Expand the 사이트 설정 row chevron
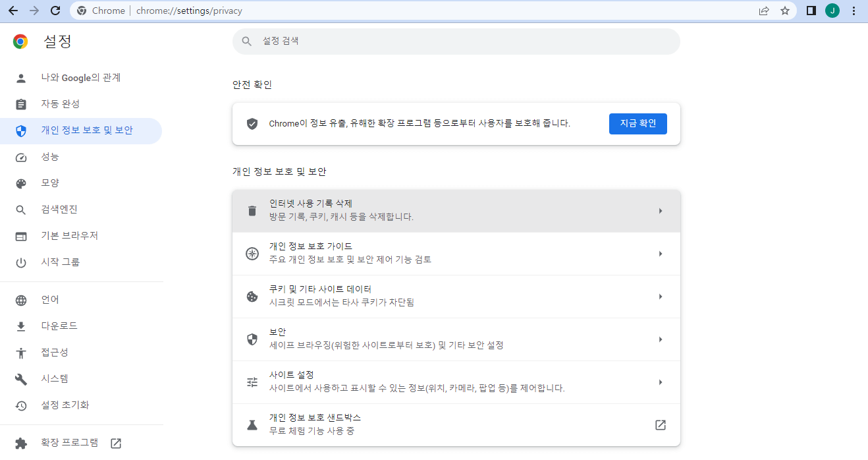 point(660,382)
